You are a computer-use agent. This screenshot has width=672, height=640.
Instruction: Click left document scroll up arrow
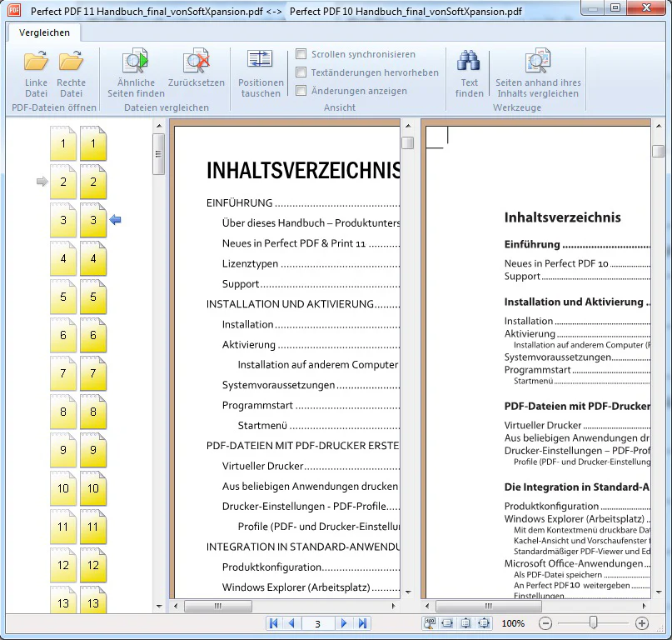(408, 126)
